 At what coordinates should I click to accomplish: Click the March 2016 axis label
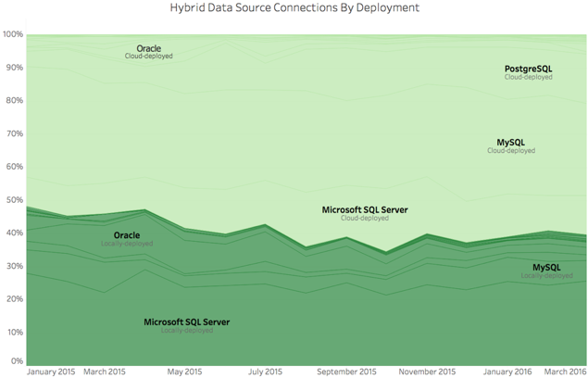566,372
